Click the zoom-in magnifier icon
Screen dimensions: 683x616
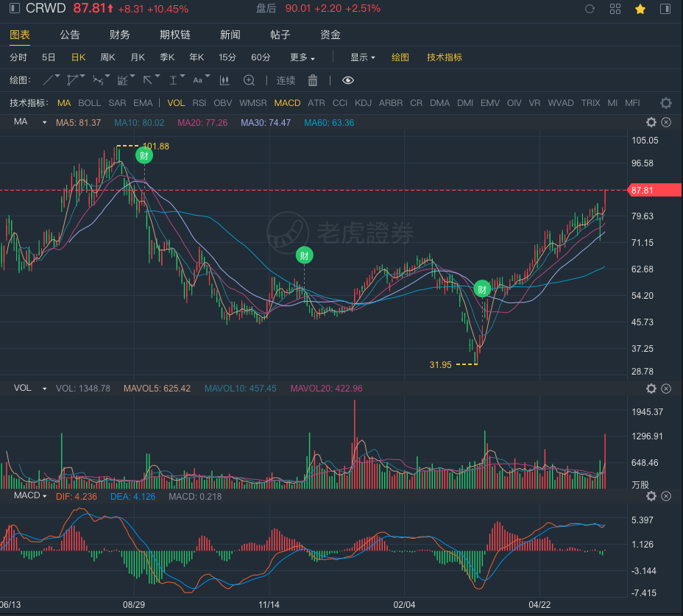(250, 80)
